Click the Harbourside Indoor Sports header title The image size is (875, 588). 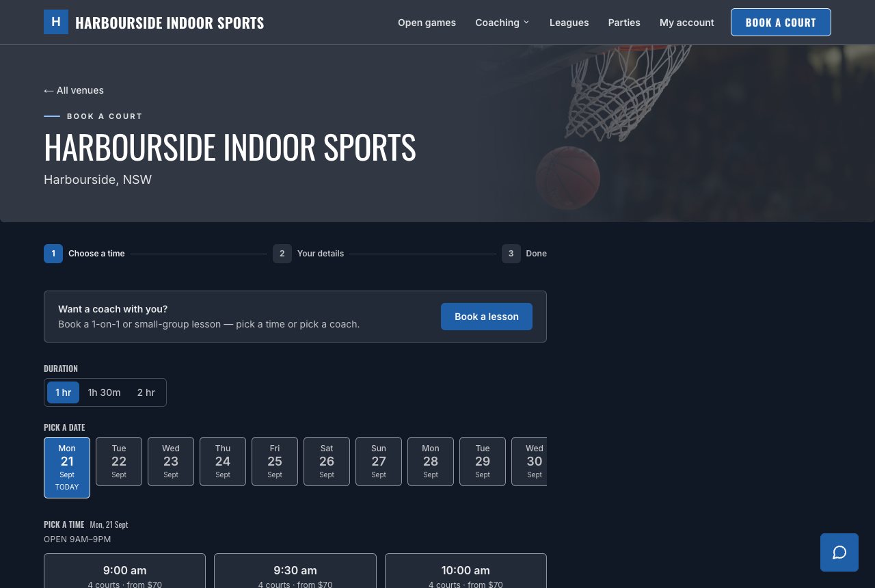[170, 23]
